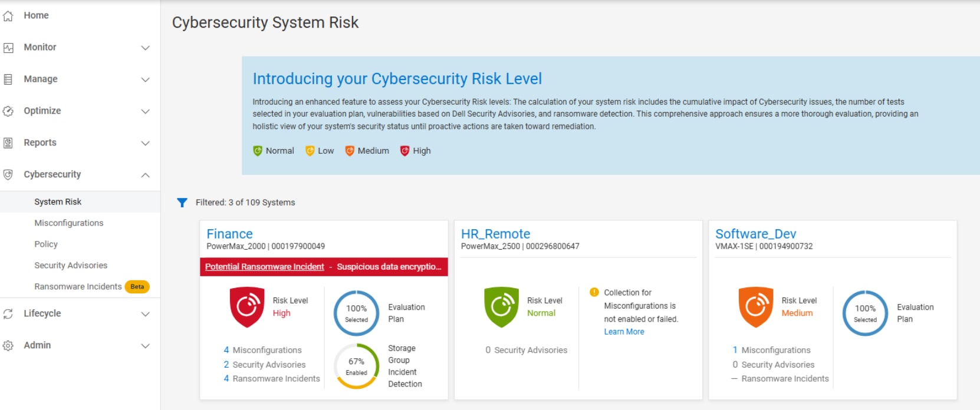This screenshot has height=410, width=980.
Task: Click Cybersecurity System Risk page title
Action: [265, 22]
